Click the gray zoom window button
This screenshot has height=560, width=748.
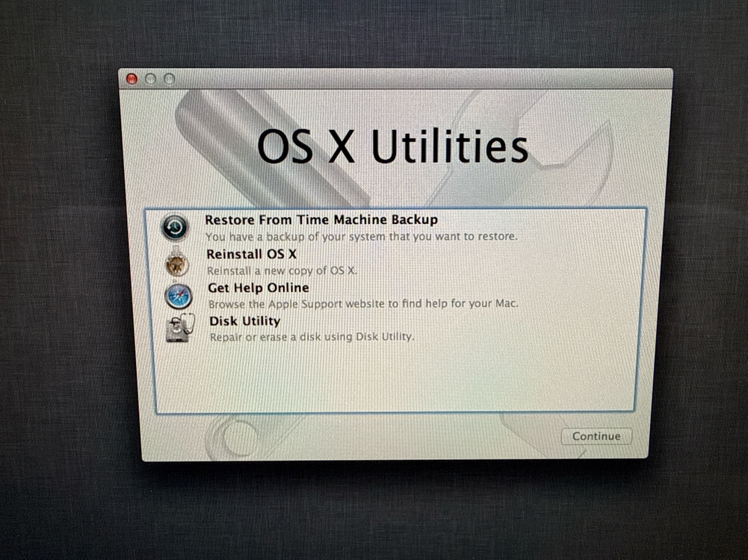[170, 78]
